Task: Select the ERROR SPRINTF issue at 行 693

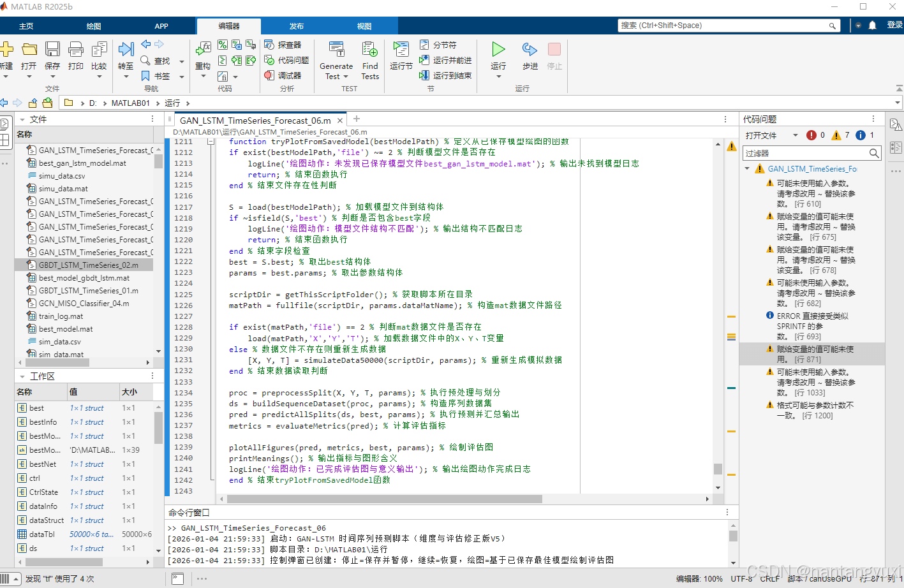Action: point(812,326)
